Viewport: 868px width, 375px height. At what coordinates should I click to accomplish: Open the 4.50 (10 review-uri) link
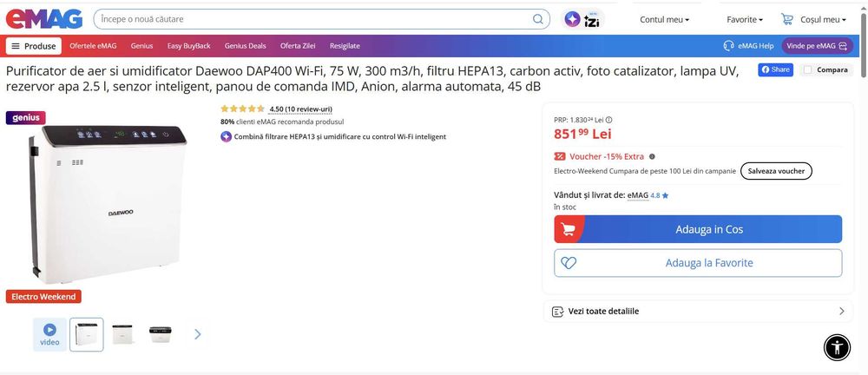point(300,109)
